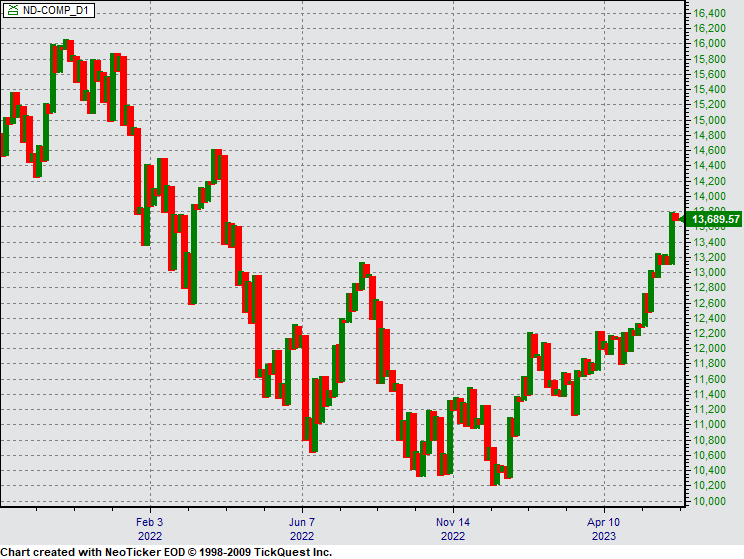
Task: Select the ND-COMP_D1 series label
Action: click(x=54, y=9)
